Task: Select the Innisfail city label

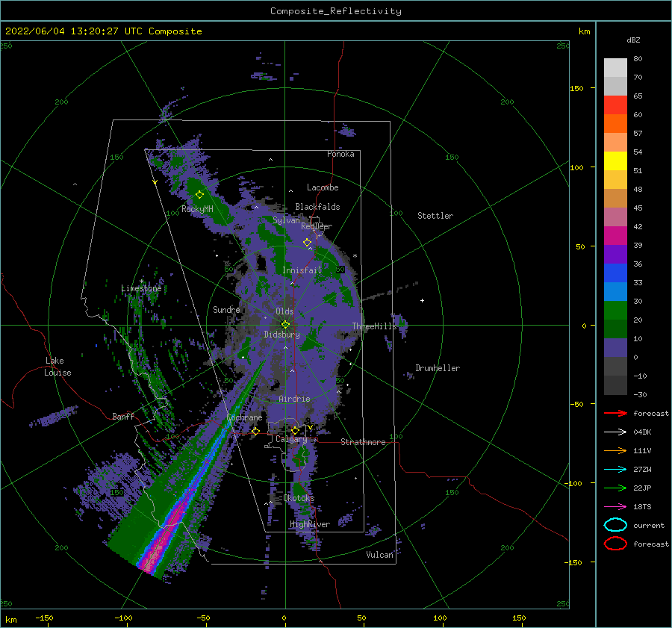Action: tap(302, 270)
